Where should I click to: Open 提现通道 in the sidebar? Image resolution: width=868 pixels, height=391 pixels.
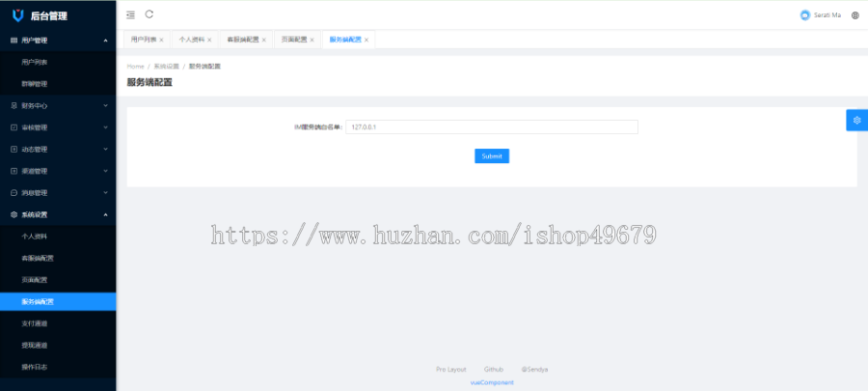point(58,346)
